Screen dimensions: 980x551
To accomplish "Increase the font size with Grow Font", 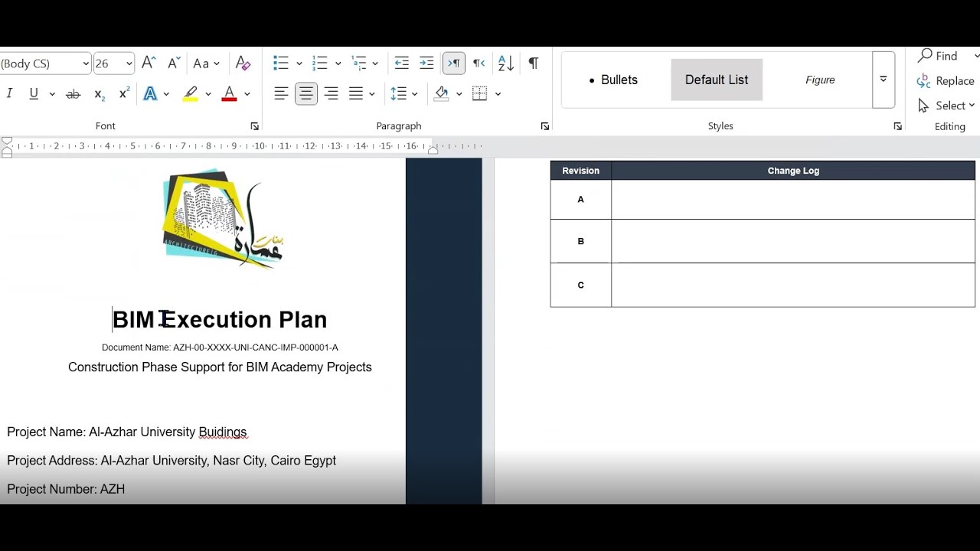I will [x=149, y=64].
